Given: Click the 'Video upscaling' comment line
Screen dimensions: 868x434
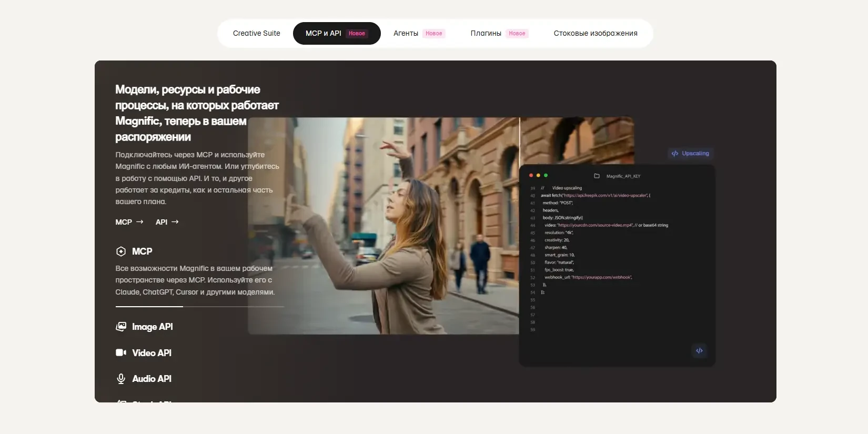Looking at the screenshot, I should (561, 188).
